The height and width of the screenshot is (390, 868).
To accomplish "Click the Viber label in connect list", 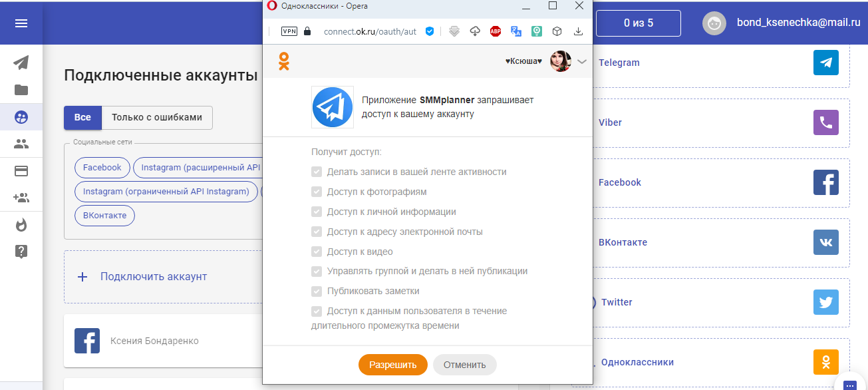I will pyautogui.click(x=611, y=122).
